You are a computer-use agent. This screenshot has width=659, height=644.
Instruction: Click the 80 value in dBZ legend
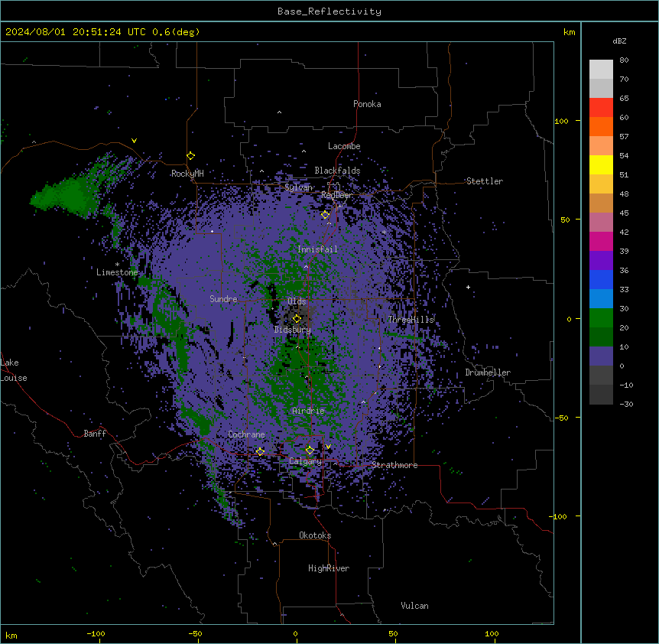tap(624, 60)
